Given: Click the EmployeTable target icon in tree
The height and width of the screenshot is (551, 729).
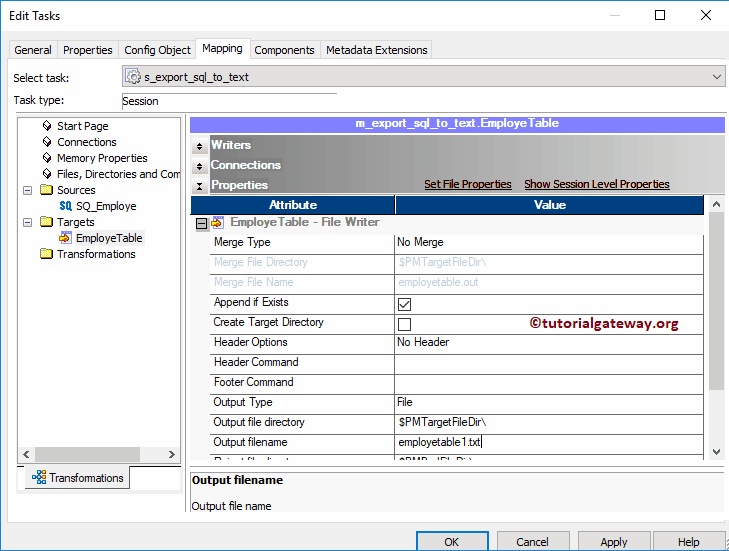Looking at the screenshot, I should [x=66, y=238].
